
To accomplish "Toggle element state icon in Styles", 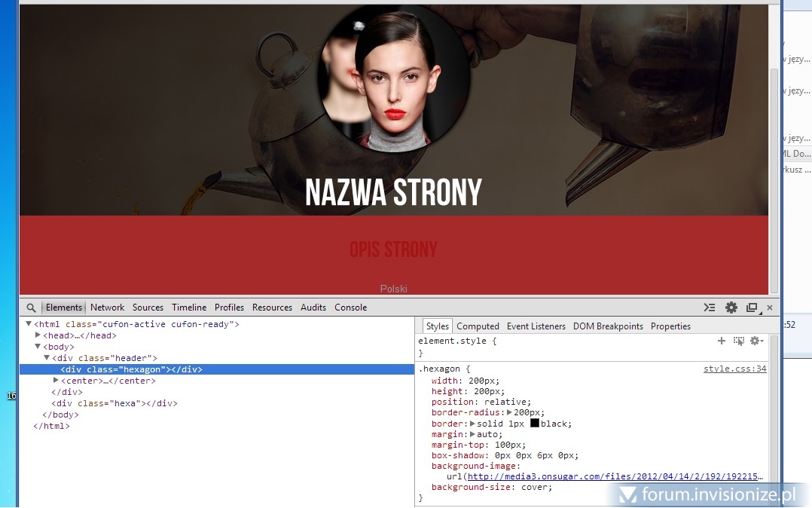I will point(738,341).
